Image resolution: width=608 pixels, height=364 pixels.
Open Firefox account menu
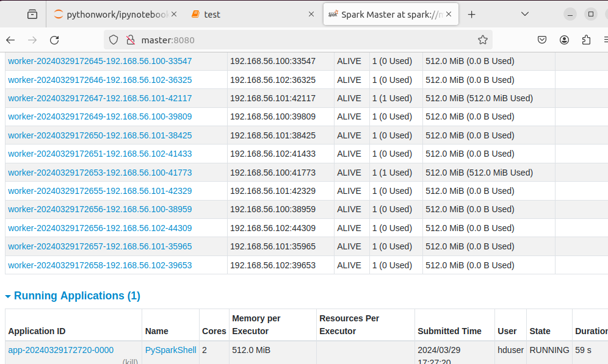564,40
